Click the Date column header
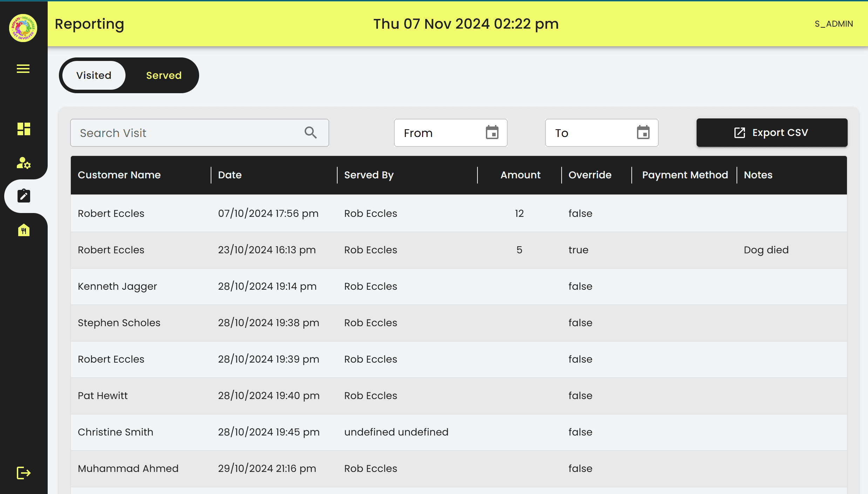868x494 pixels. [x=230, y=175]
